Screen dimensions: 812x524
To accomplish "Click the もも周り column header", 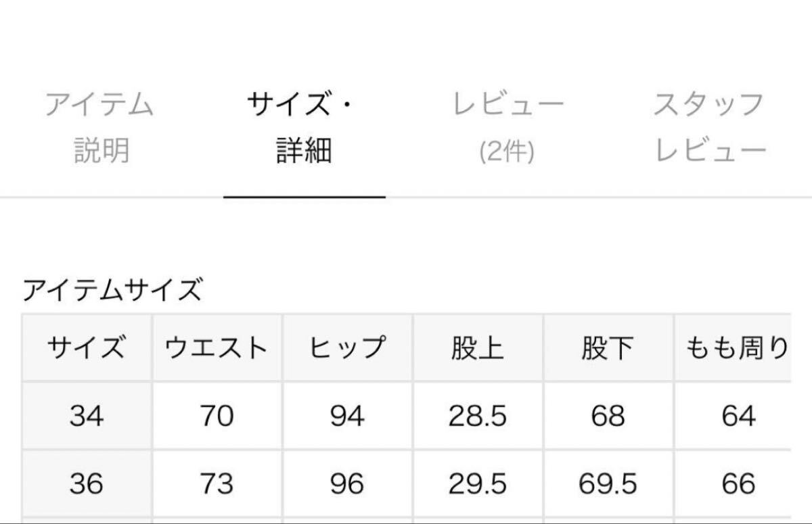I will point(737,348).
